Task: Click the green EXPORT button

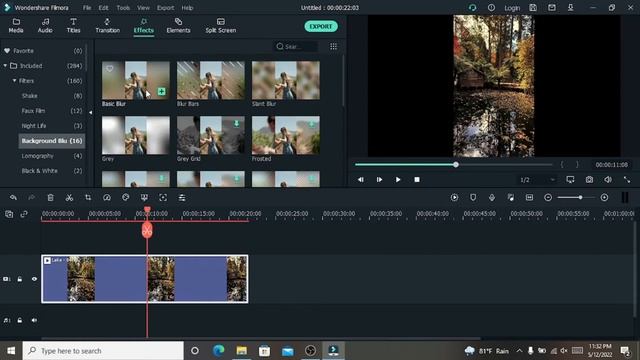Action: click(x=321, y=27)
